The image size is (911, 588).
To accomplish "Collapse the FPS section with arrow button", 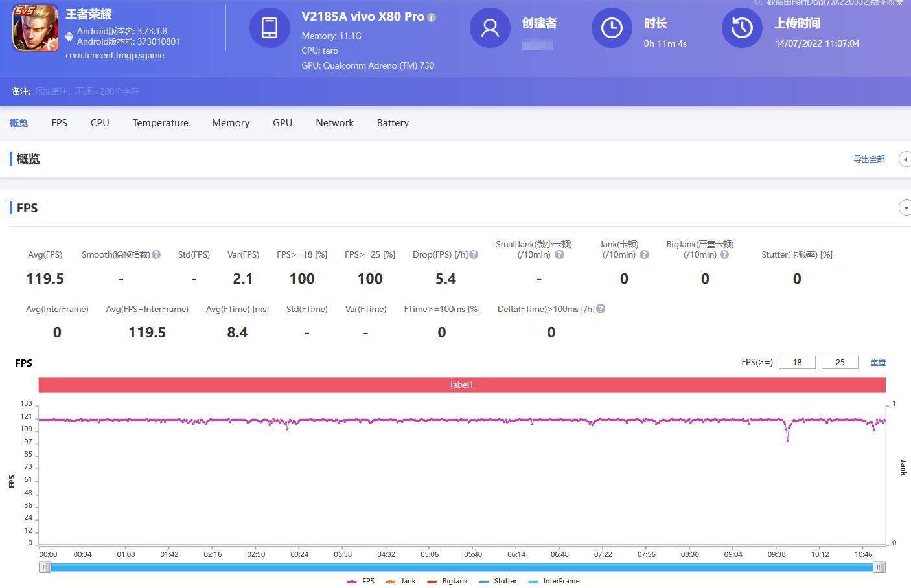I will pyautogui.click(x=905, y=208).
